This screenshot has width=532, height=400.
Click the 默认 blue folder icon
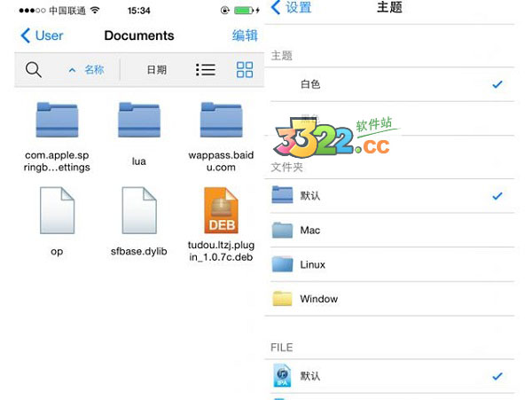coord(282,195)
